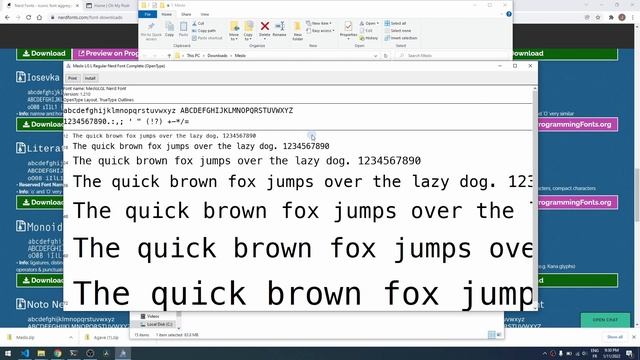Click the second pink ProgrammingFonts.org button
The image size is (640, 360).
click(x=577, y=202)
